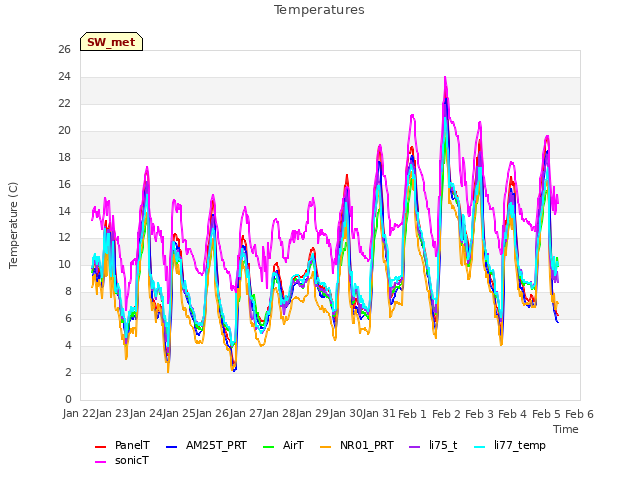Viewport: 640px width, 480px height.
Task: Click the 10 y-axis tick label
Action: 64,265
